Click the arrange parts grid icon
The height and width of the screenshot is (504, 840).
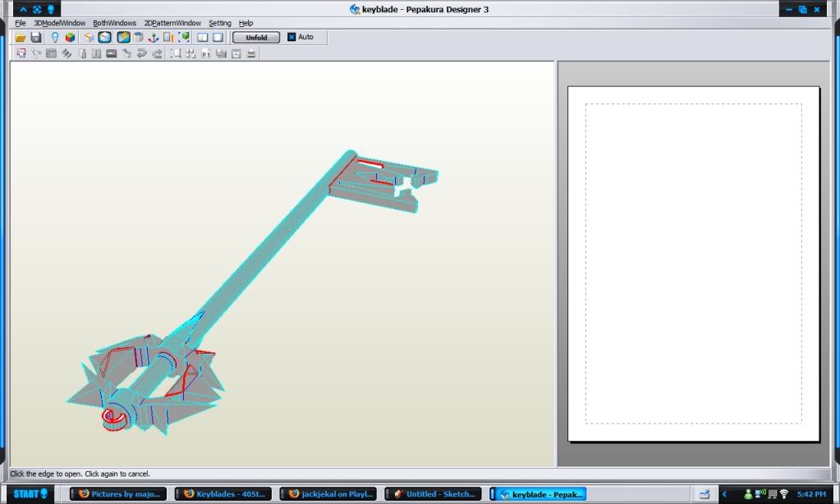[x=190, y=53]
